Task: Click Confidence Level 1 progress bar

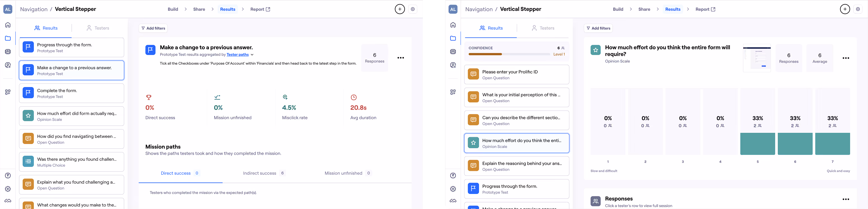Action: (509, 54)
